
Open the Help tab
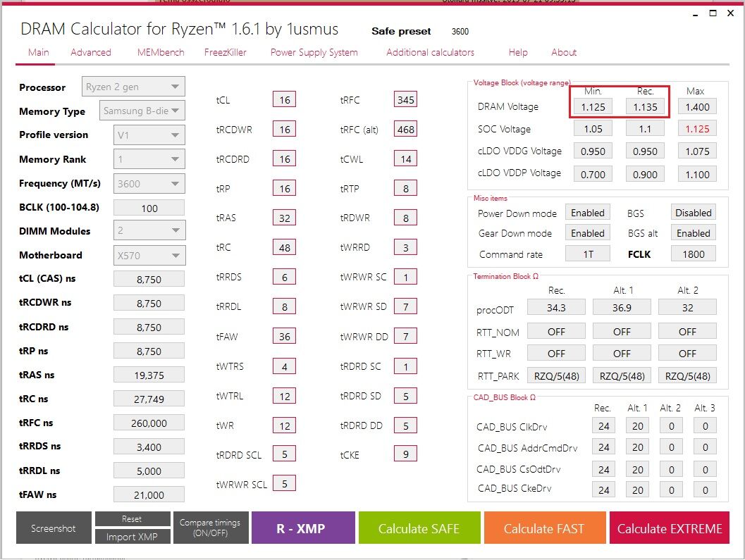518,52
